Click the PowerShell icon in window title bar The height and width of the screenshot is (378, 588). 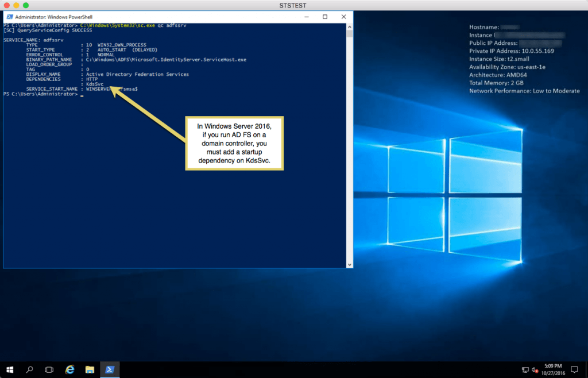pos(10,17)
